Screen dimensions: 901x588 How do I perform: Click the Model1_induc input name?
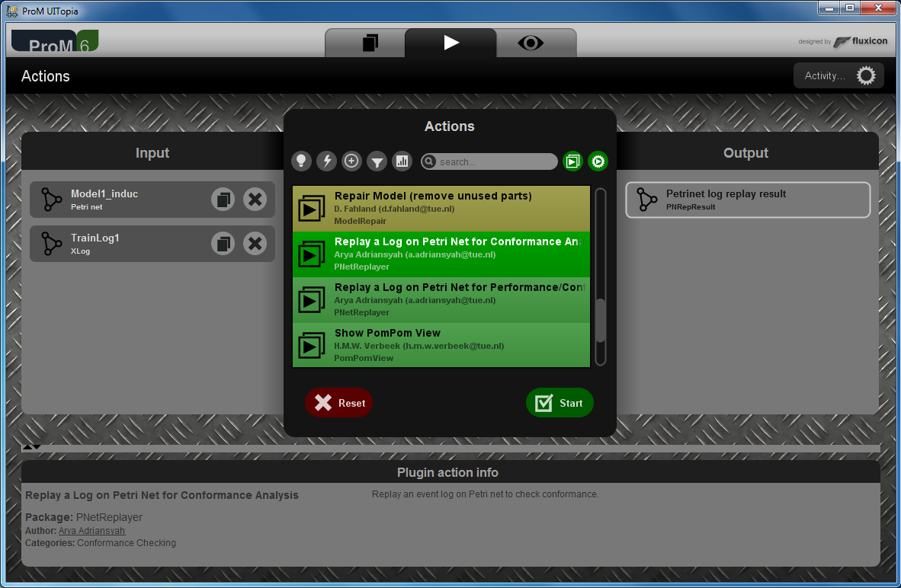click(104, 193)
